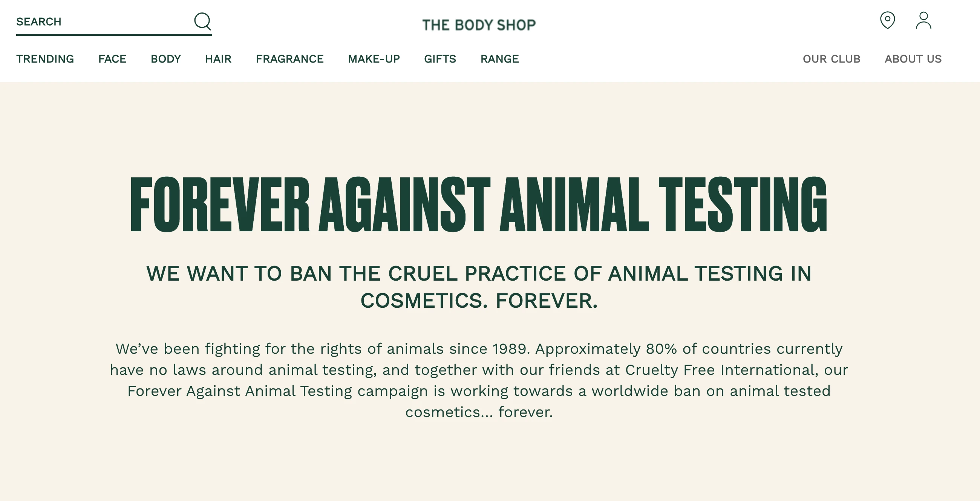Open the Trending menu
The image size is (980, 501).
point(45,59)
